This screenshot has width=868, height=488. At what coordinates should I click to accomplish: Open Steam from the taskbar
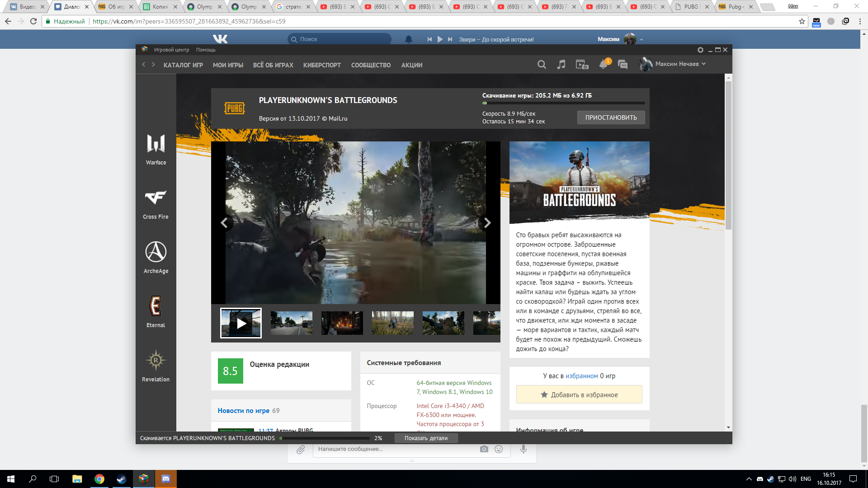121,479
